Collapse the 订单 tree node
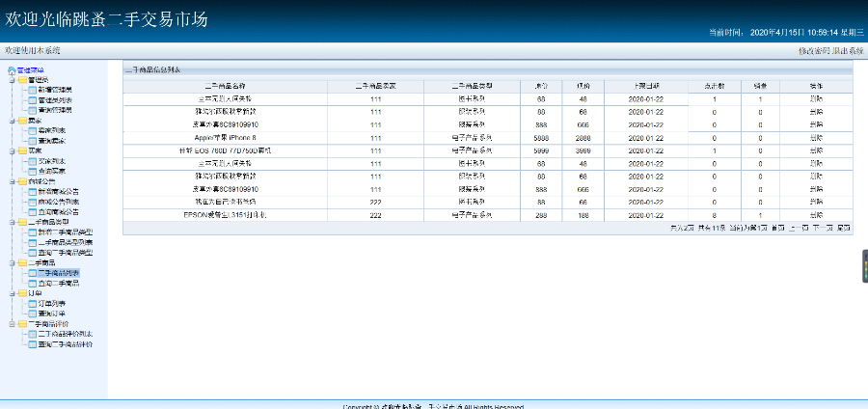868x409 pixels. 12,293
